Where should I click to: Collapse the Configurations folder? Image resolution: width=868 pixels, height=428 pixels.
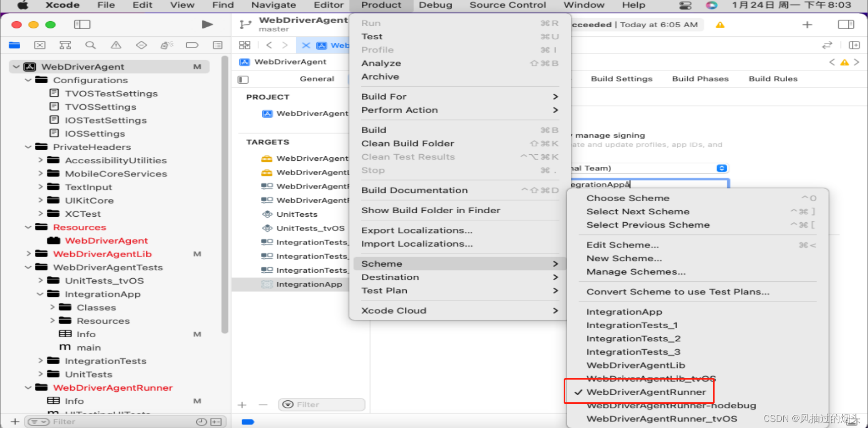click(28, 80)
